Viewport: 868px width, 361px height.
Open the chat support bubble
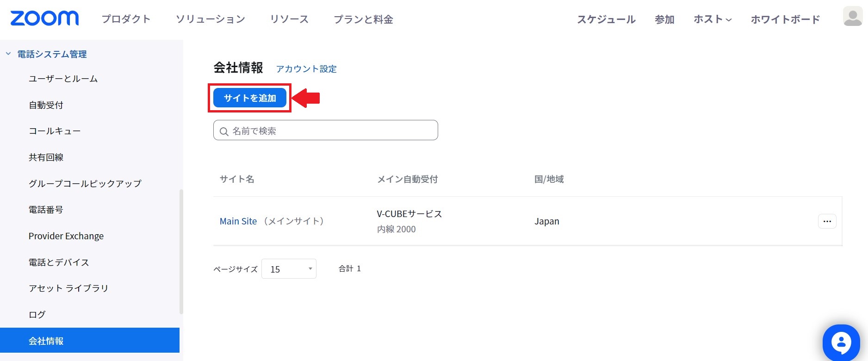[841, 343]
